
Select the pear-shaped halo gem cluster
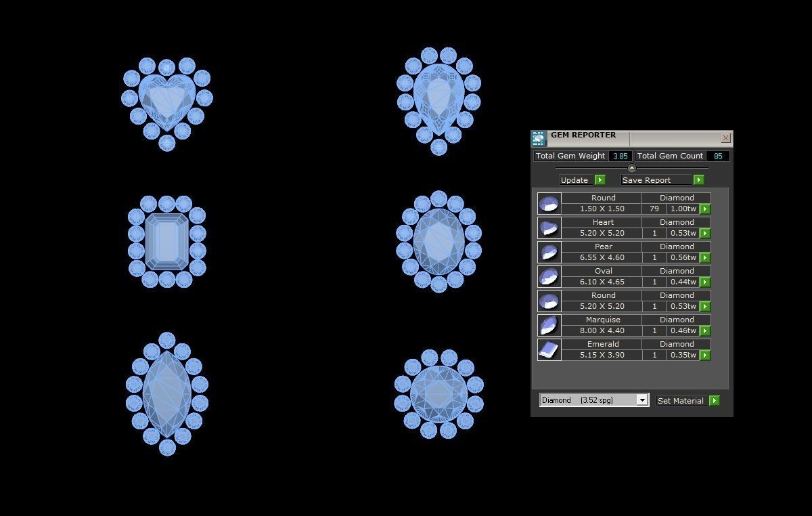[x=438, y=101]
